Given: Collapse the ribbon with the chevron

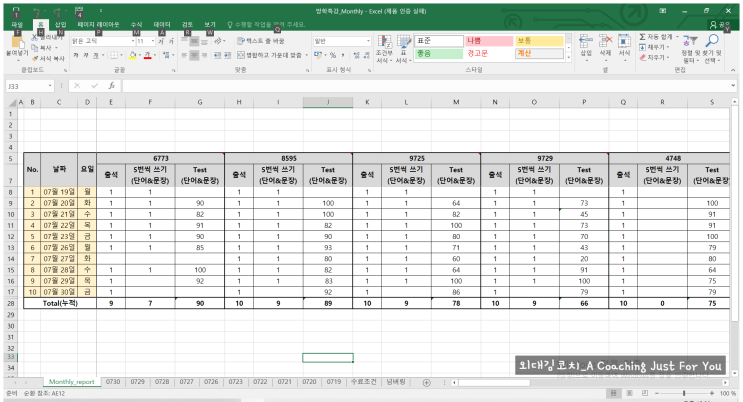Looking at the screenshot, I should click(733, 70).
